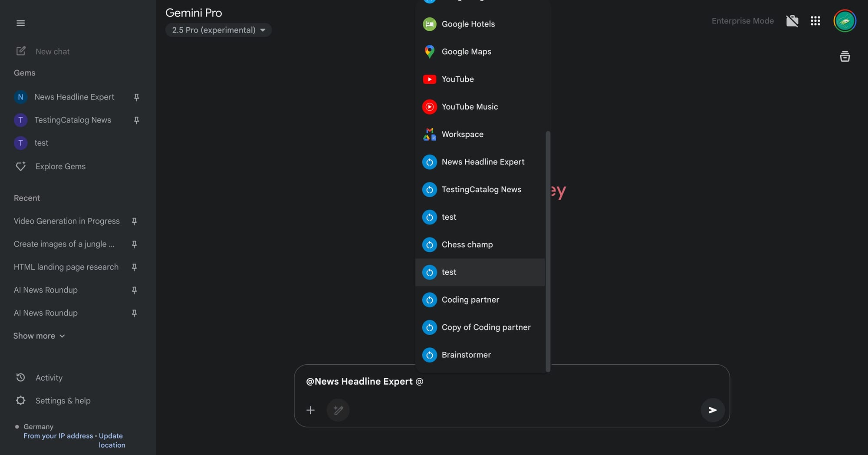
Task: Open the test gem in the sidebar
Action: click(x=41, y=143)
